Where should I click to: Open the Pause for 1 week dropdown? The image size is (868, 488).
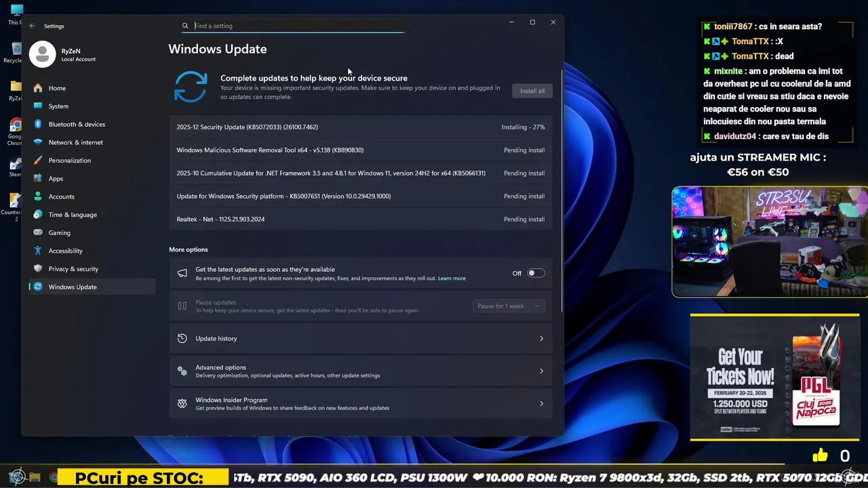[509, 306]
